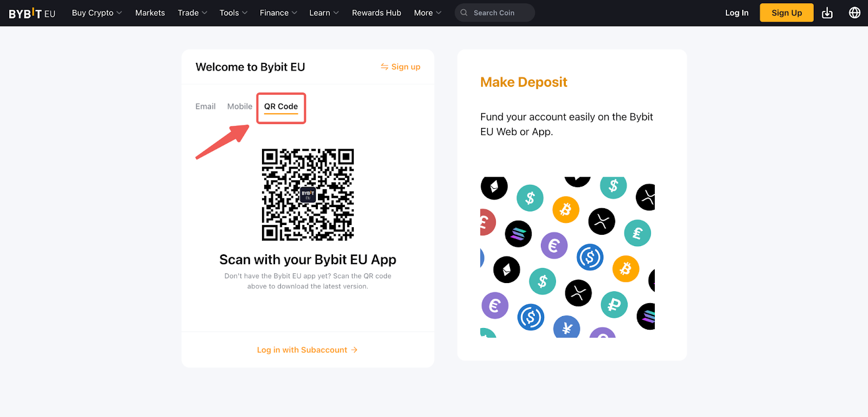Open the language globe icon
This screenshot has height=417, width=868.
click(x=854, y=13)
